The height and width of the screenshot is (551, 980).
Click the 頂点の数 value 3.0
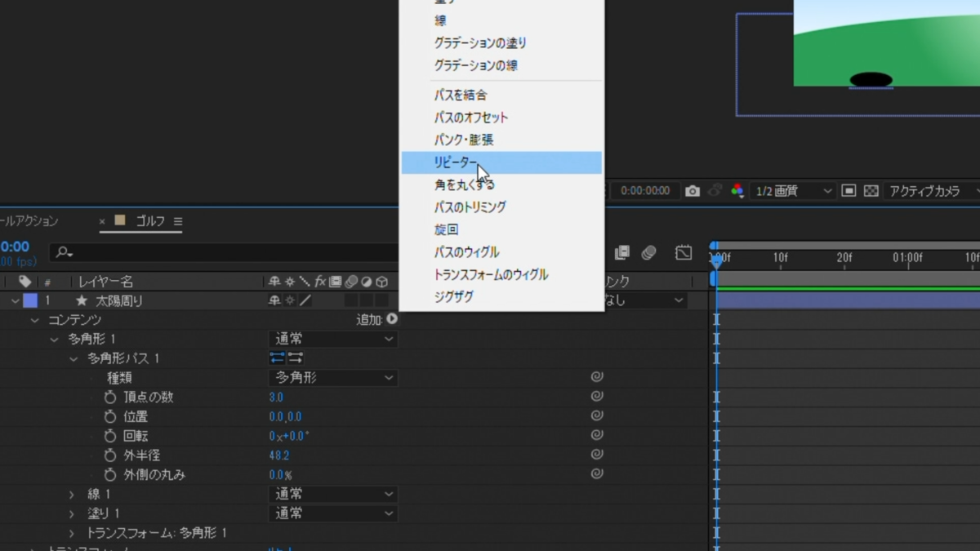pos(276,398)
